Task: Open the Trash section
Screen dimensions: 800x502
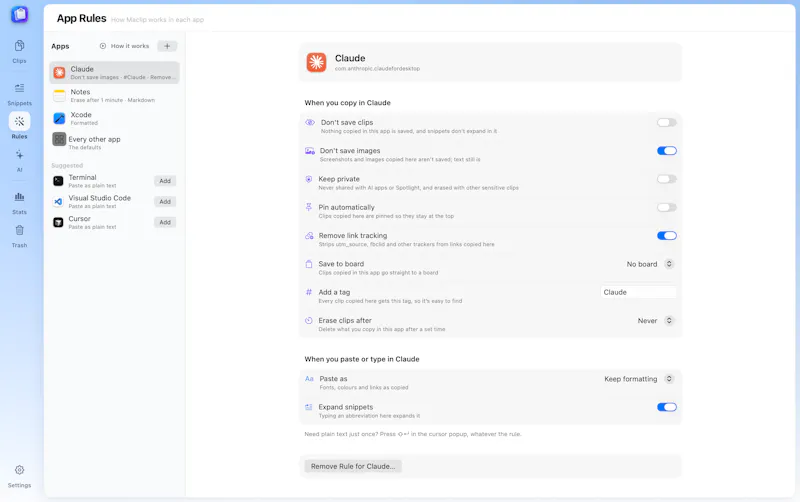Action: pyautogui.click(x=19, y=236)
